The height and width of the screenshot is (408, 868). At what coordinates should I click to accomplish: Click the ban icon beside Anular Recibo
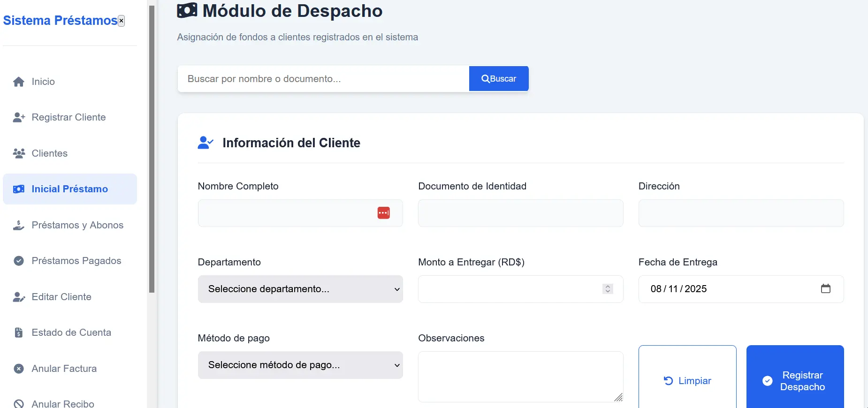coord(19,404)
